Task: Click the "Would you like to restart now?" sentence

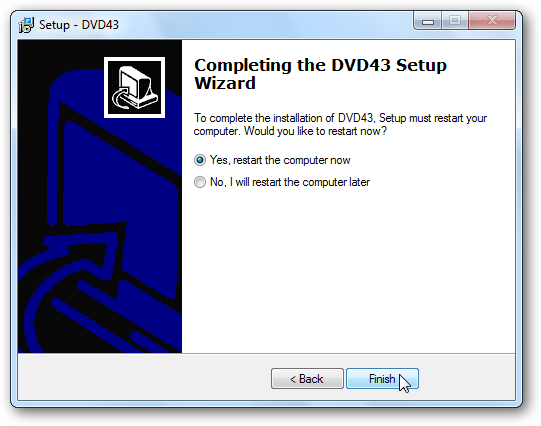Action: point(315,131)
